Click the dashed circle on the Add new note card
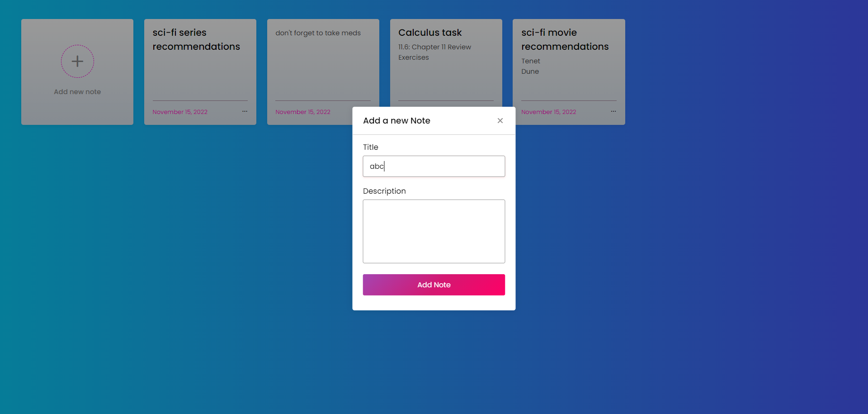Screen dimensions: 868x414 pyautogui.click(x=77, y=61)
